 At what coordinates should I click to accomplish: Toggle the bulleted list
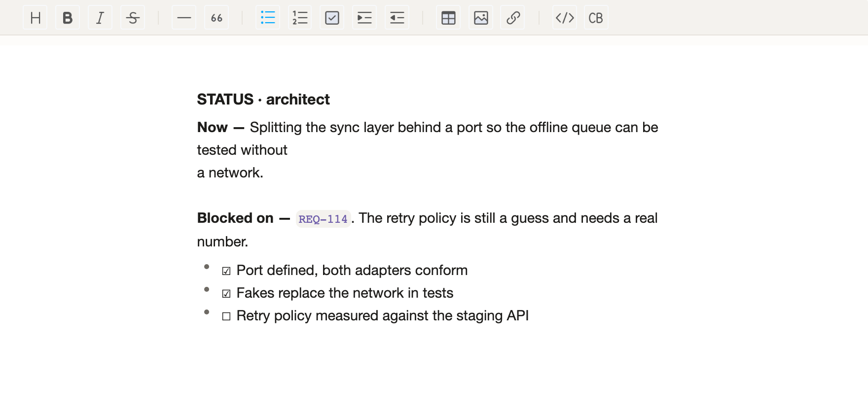(268, 18)
